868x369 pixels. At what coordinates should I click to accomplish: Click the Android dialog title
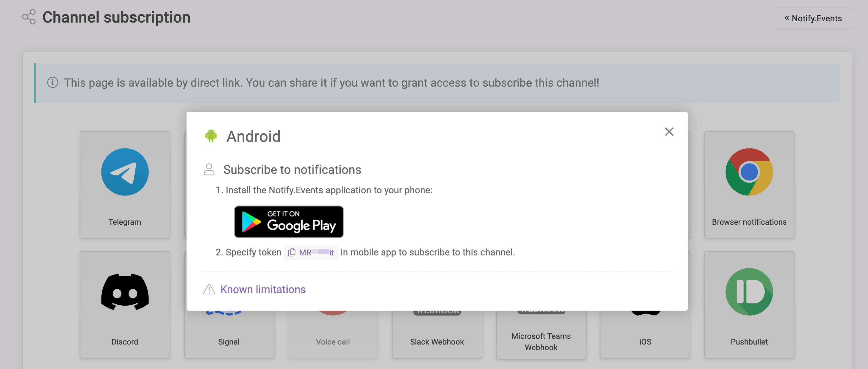point(253,136)
